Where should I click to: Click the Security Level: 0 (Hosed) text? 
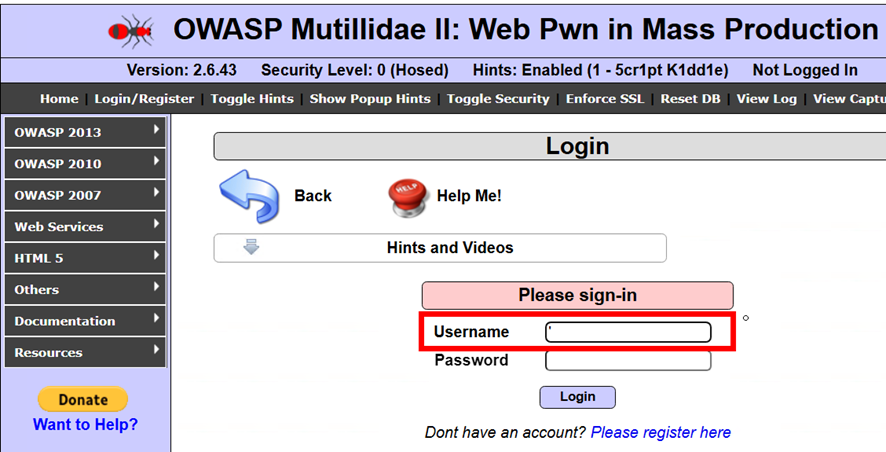[x=354, y=71]
